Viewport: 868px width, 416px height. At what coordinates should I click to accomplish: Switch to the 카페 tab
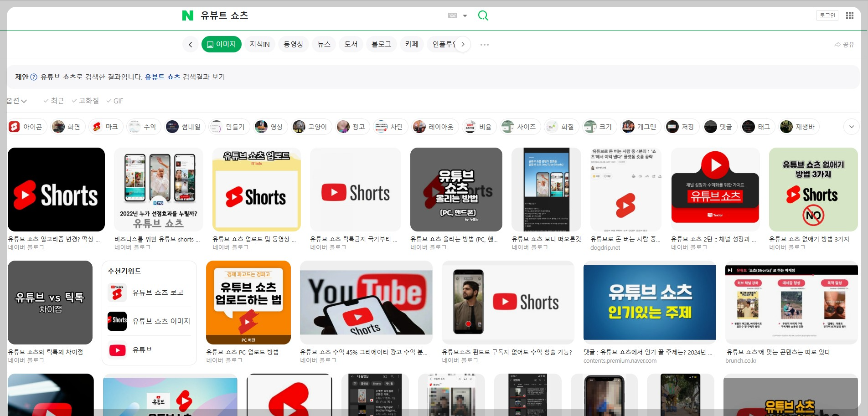pyautogui.click(x=412, y=44)
